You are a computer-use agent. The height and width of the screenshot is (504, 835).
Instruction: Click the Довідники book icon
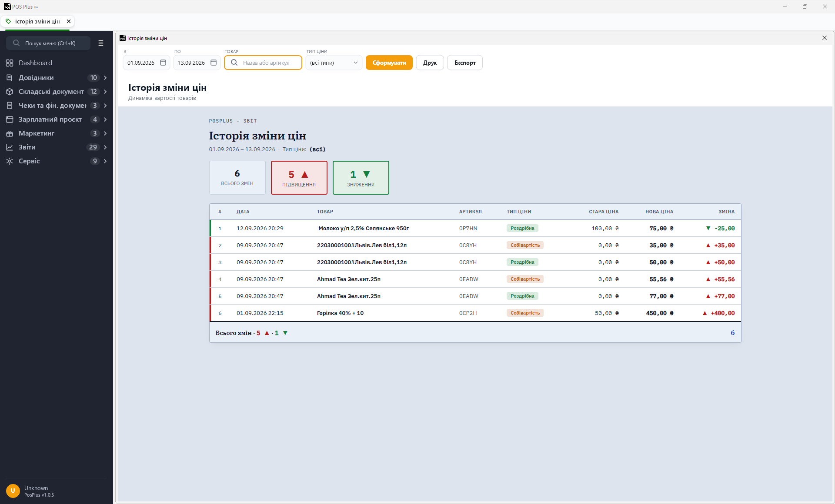(10, 78)
